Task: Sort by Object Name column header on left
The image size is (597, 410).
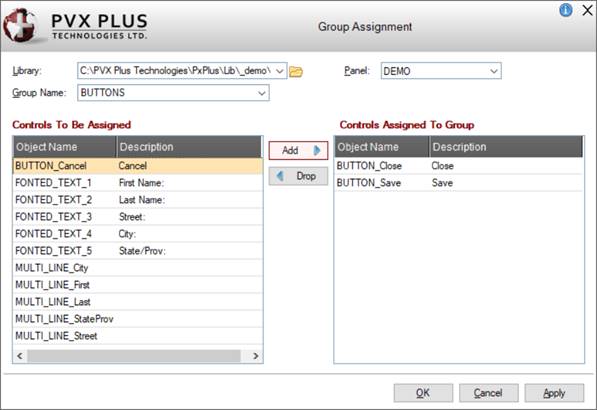Action: click(65, 147)
